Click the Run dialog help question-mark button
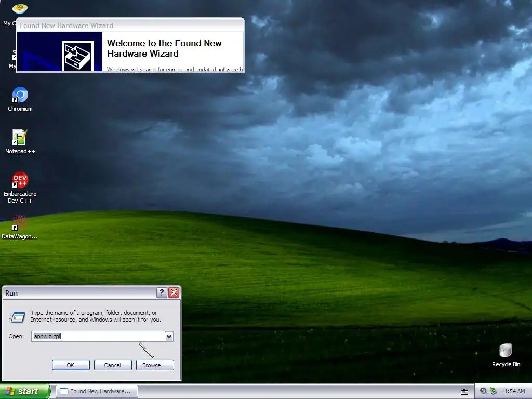 pos(162,293)
